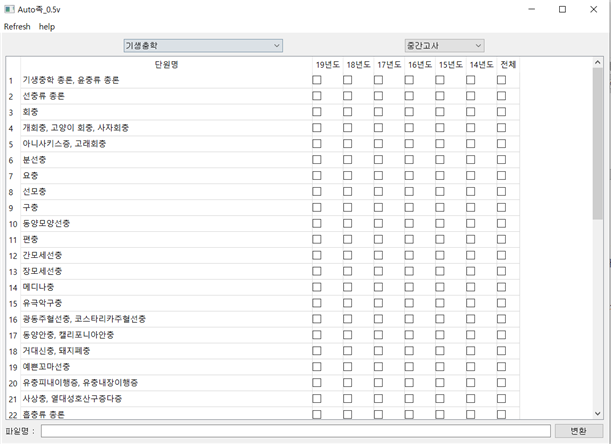The image size is (611, 444).
Task: Check 18년도 box for row 16 광동주혈선충
Action: tap(348, 319)
